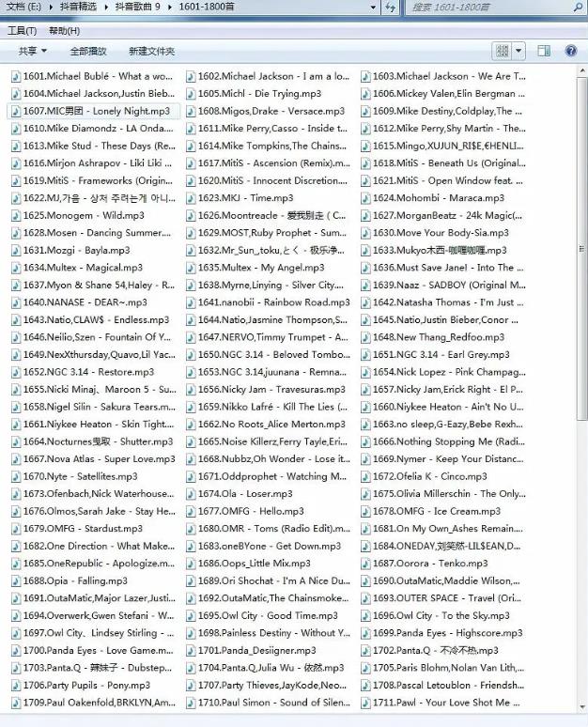Select file 1633.Mukyo木西-咖喱咖喱.mp3

pos(434,251)
